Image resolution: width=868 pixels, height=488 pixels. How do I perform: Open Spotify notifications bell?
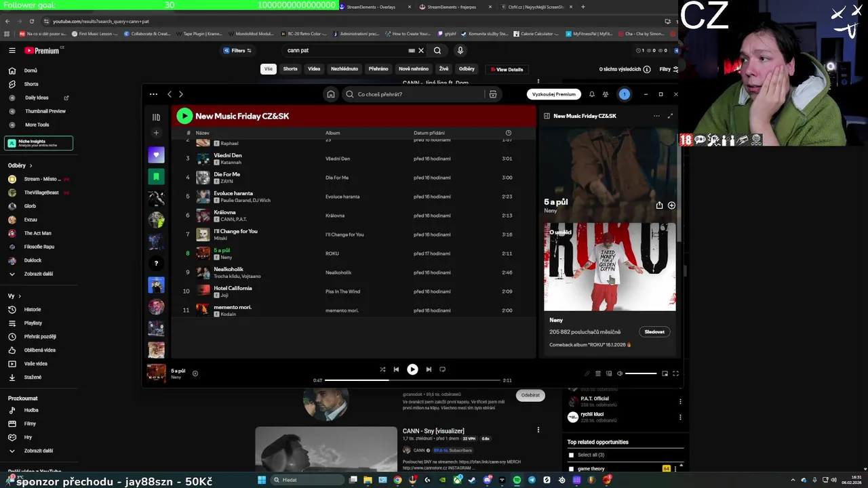(x=591, y=94)
